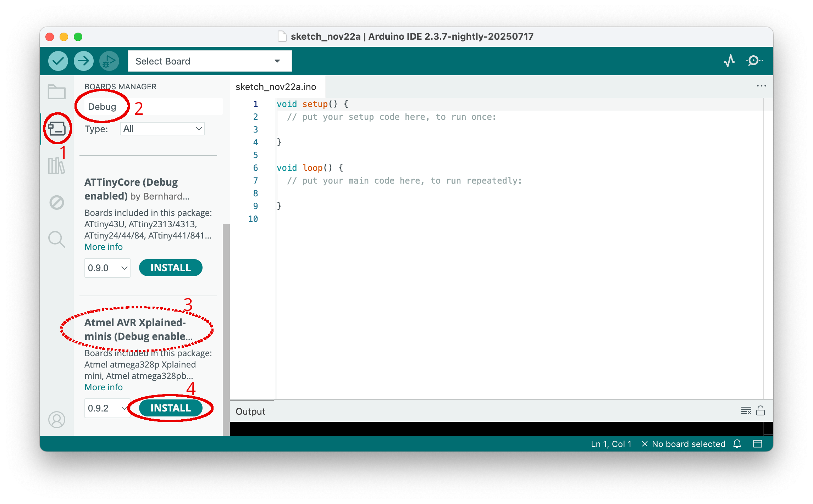Open the Serial Plotter

click(x=729, y=61)
